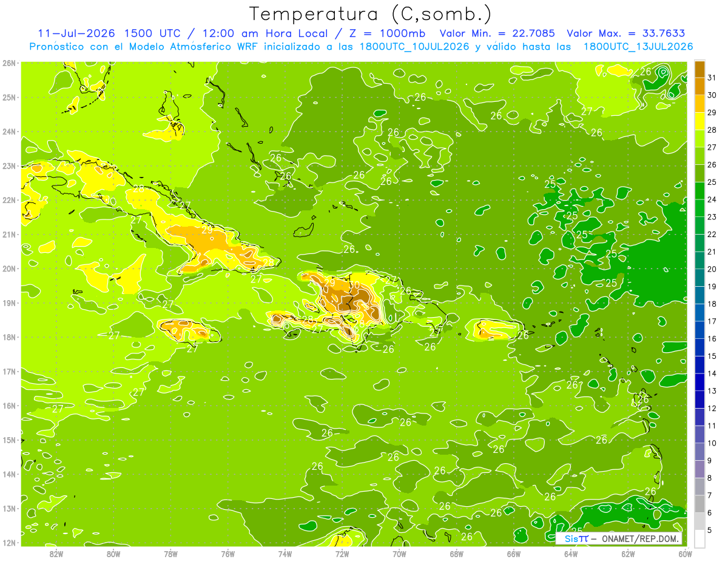Click the '1800UTC_10JUL2026' initialization time
728x562 pixels.
tap(414, 47)
